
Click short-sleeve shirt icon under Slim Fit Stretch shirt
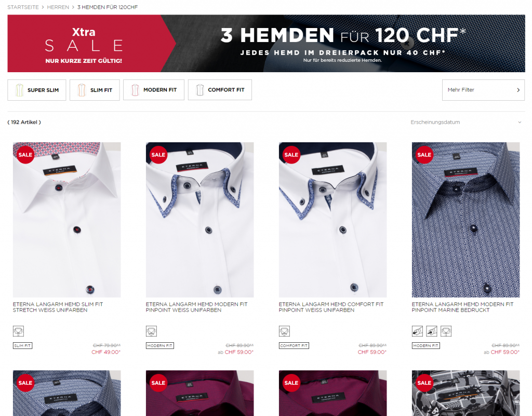(x=18, y=331)
